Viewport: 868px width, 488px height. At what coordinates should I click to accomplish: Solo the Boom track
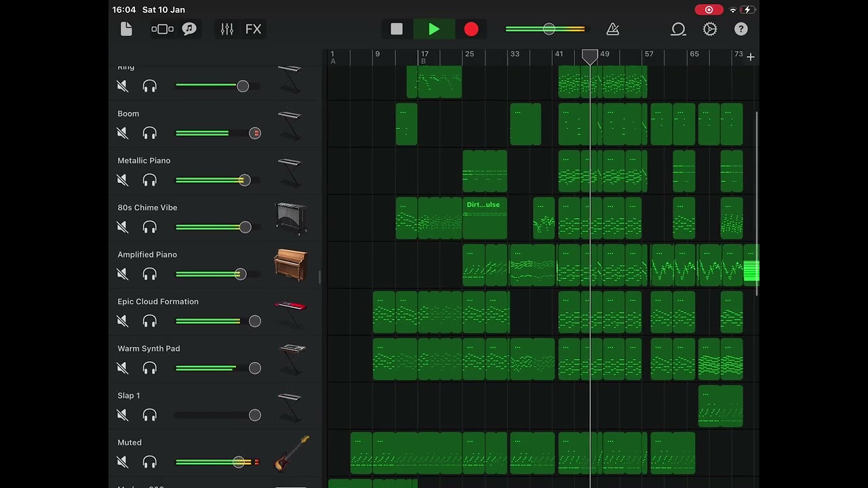point(149,133)
